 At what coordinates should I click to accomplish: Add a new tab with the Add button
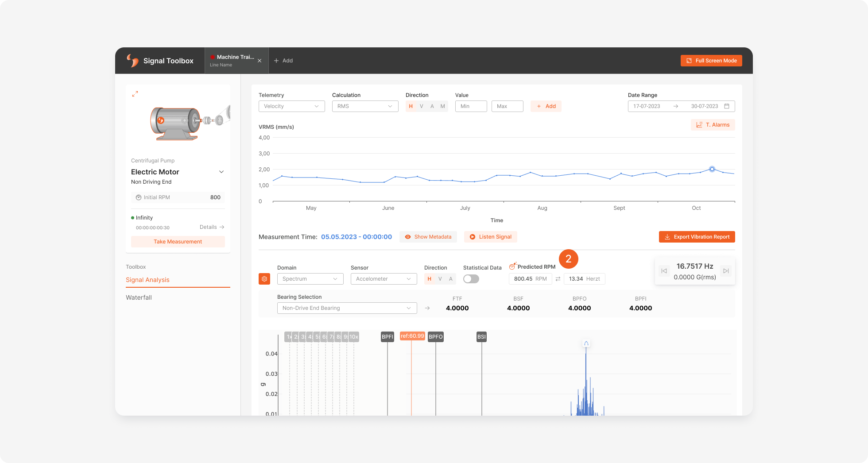click(283, 61)
